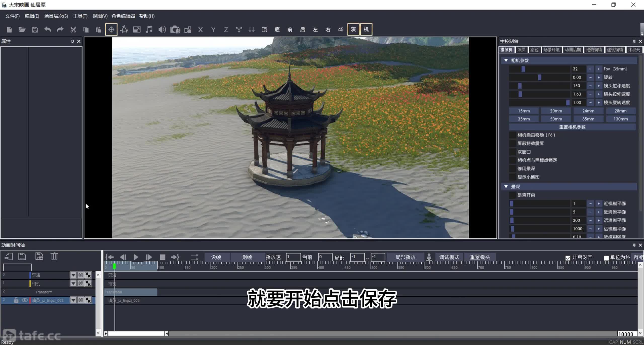Collapse the 景深 section

point(506,187)
